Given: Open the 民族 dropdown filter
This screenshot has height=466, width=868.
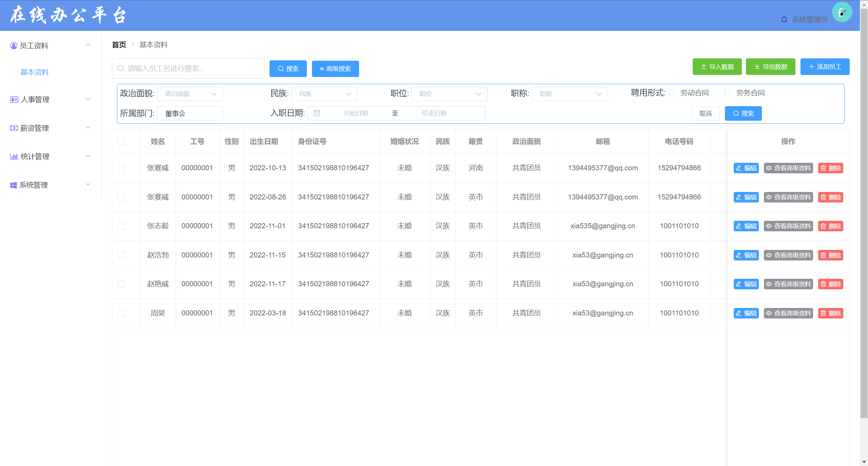Looking at the screenshot, I should pyautogui.click(x=324, y=94).
